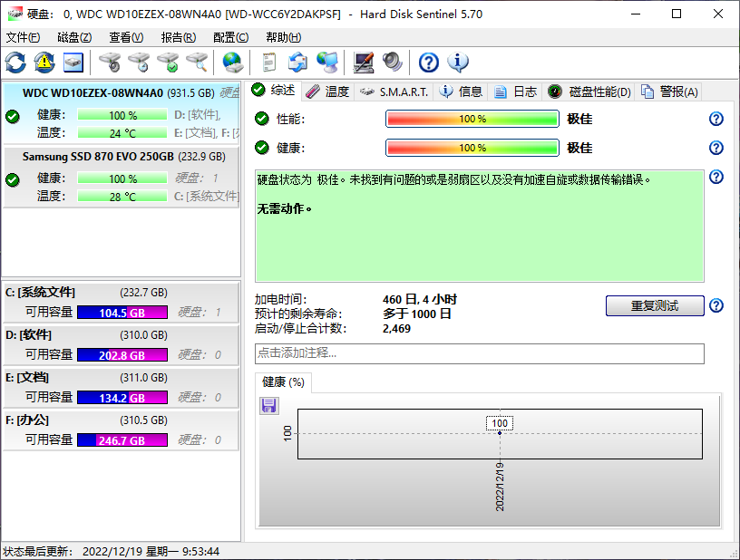This screenshot has width=740, height=560.
Task: Click the status text 无需动作
Action: click(x=284, y=208)
